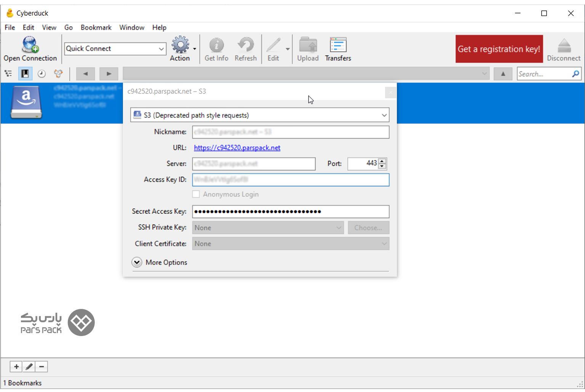Image resolution: width=585 pixels, height=392 pixels.
Task: Open the parspack.net URL link
Action: [x=237, y=148]
